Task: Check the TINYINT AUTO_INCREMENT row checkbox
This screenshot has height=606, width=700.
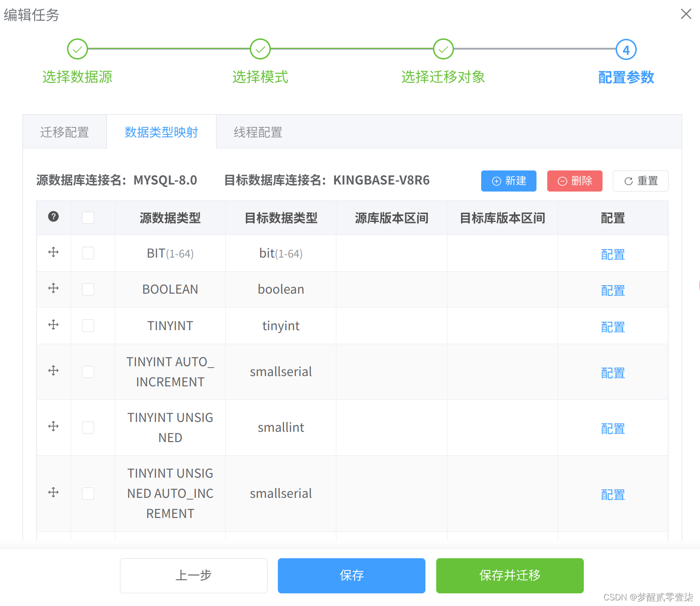Action: tap(88, 372)
